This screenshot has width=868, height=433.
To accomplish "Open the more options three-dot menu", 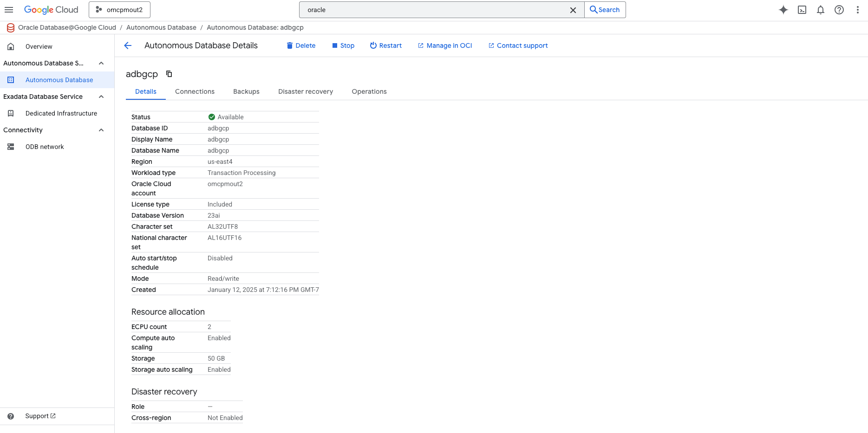I will point(858,10).
